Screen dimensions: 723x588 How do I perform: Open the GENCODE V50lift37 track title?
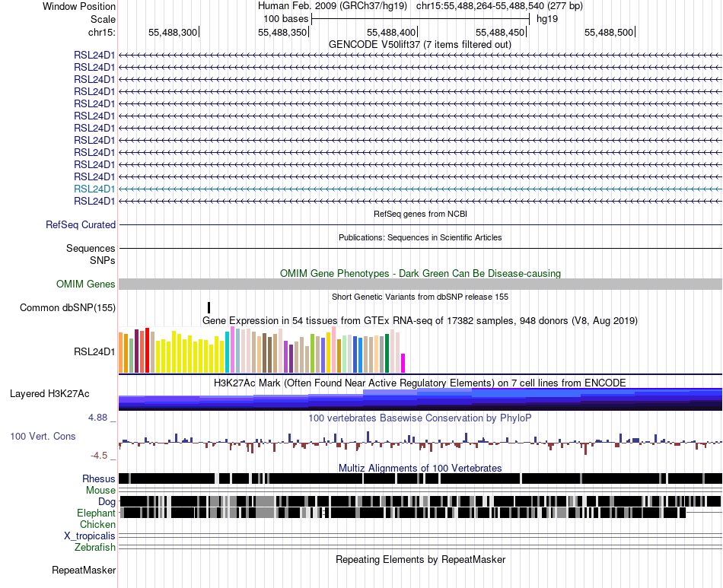coord(419,45)
